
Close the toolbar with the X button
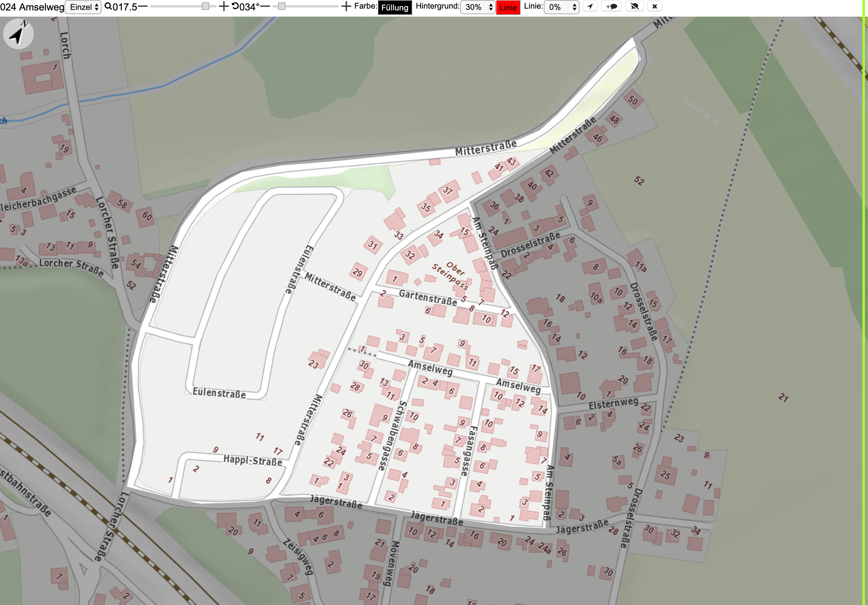click(655, 6)
